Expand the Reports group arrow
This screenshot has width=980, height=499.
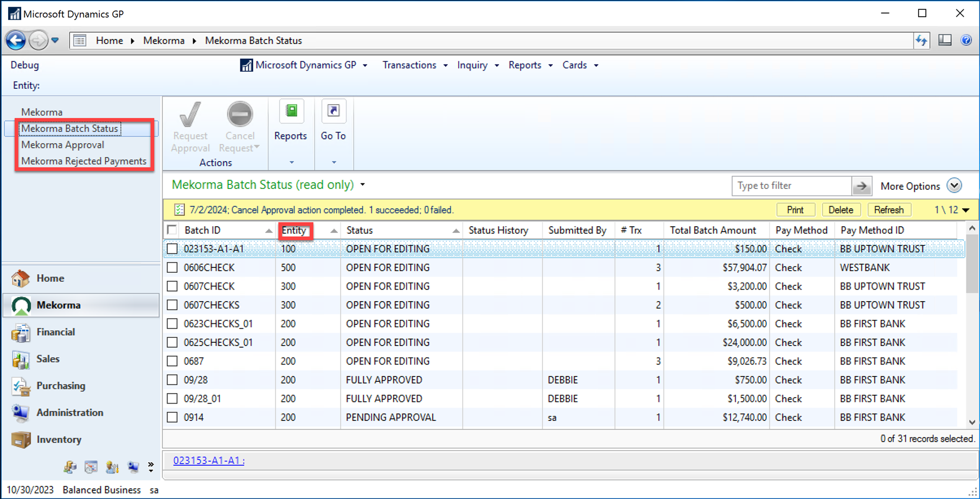click(x=291, y=162)
